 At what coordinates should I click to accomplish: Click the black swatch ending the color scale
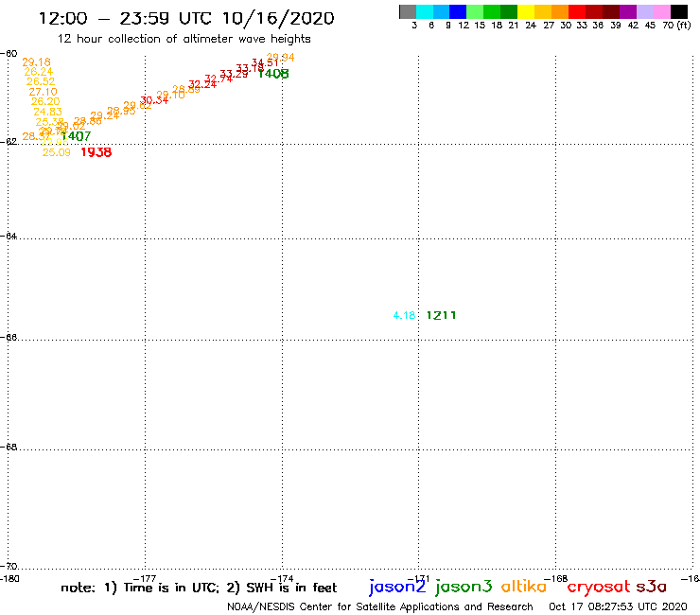tap(679, 11)
